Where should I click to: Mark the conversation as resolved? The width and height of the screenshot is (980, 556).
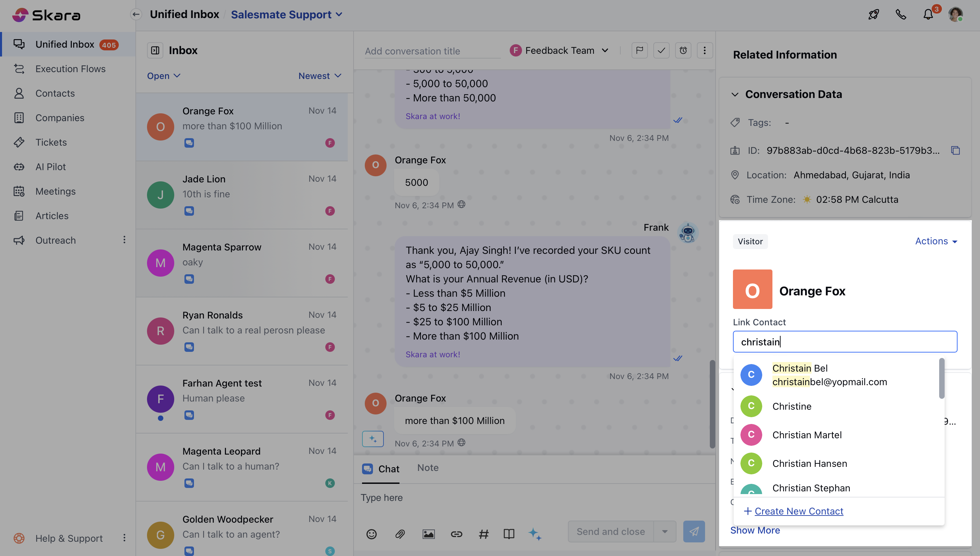661,50
